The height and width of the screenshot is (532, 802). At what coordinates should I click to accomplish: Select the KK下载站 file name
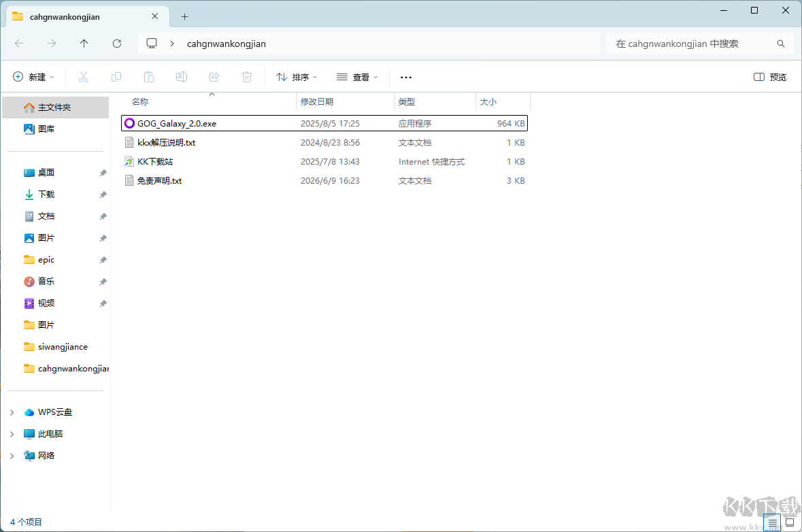(155, 162)
